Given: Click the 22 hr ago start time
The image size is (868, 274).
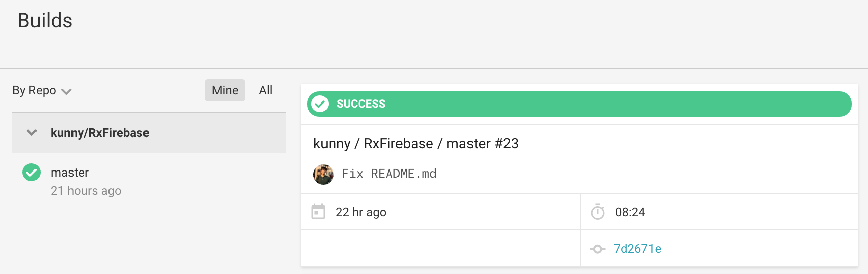Looking at the screenshot, I should (361, 212).
